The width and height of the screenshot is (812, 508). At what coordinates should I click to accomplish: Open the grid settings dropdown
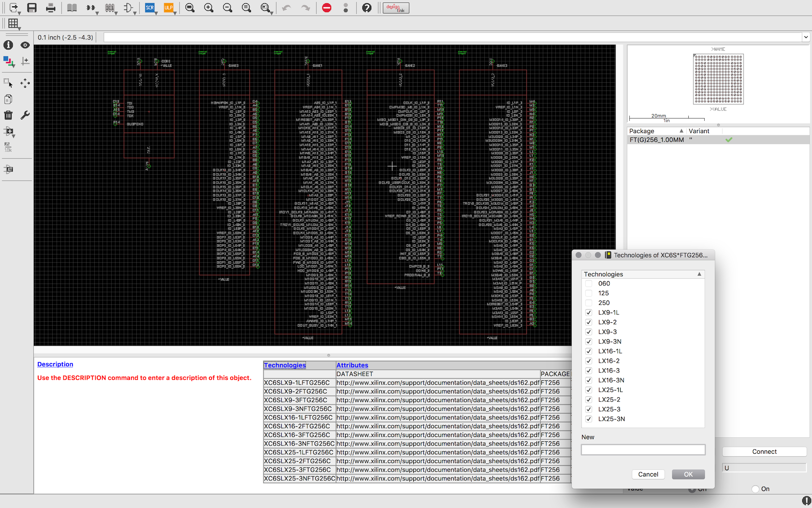coord(14,23)
